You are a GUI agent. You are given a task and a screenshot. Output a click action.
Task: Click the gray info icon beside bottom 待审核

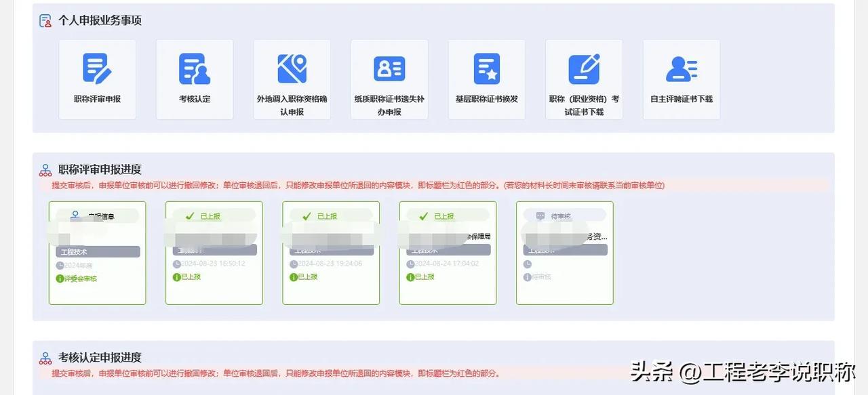(x=527, y=277)
